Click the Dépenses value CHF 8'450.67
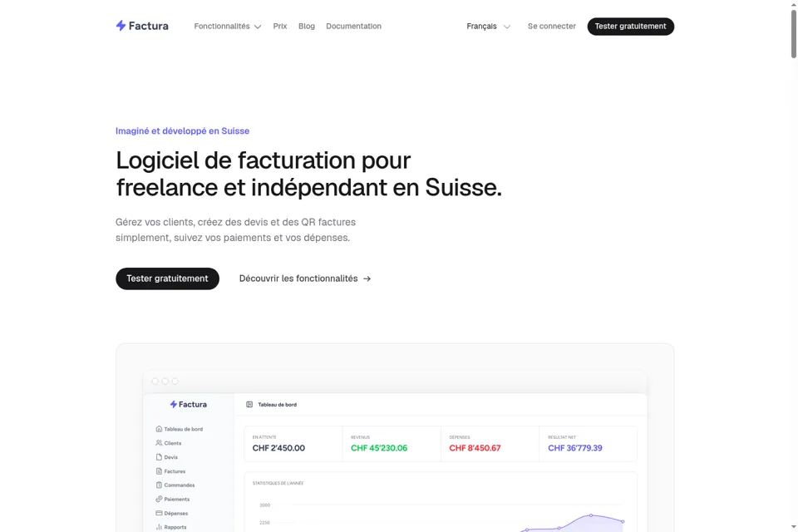The image size is (798, 532). [475, 448]
